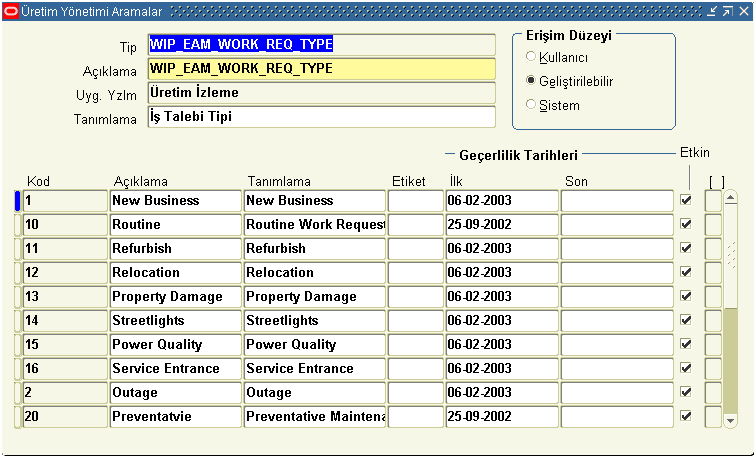Select the Sistem access level option
This screenshot has width=756, height=458.
tap(531, 104)
